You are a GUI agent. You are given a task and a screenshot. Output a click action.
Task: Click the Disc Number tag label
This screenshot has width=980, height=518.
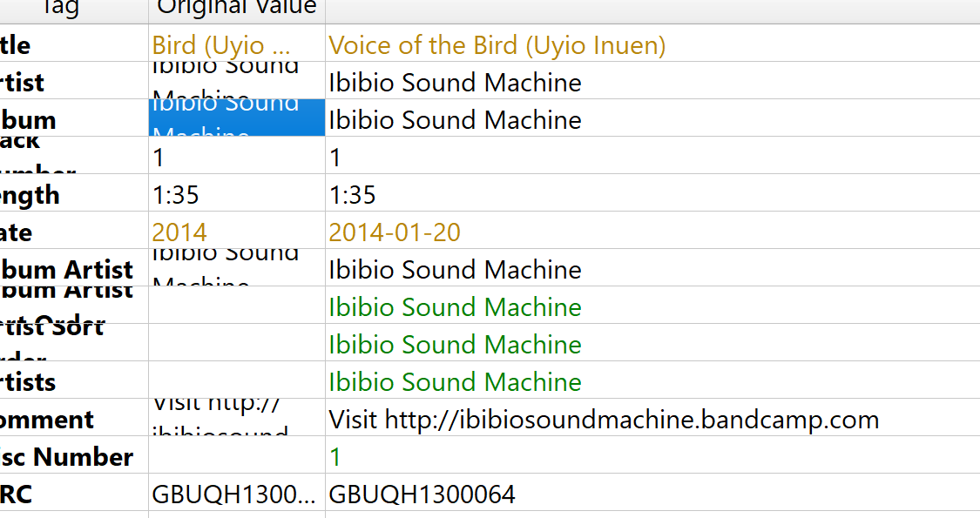click(67, 457)
